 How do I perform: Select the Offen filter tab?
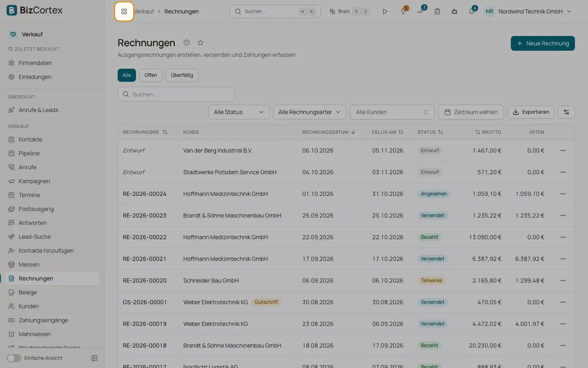[151, 75]
